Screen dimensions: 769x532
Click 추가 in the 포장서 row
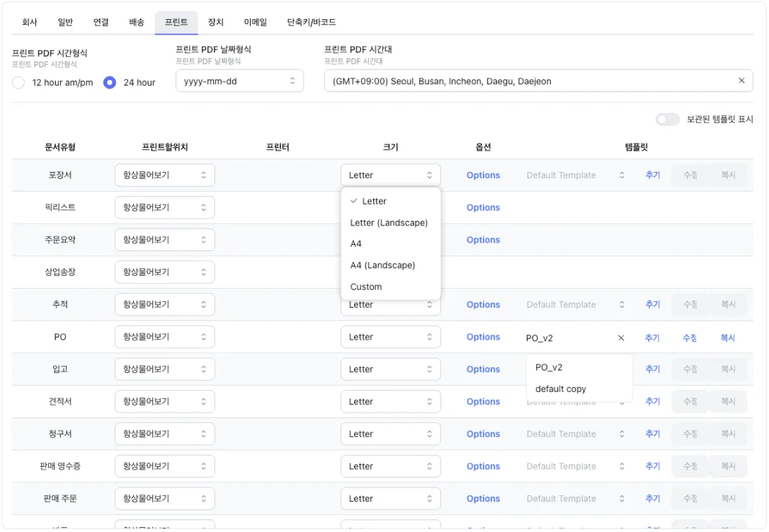coord(652,175)
